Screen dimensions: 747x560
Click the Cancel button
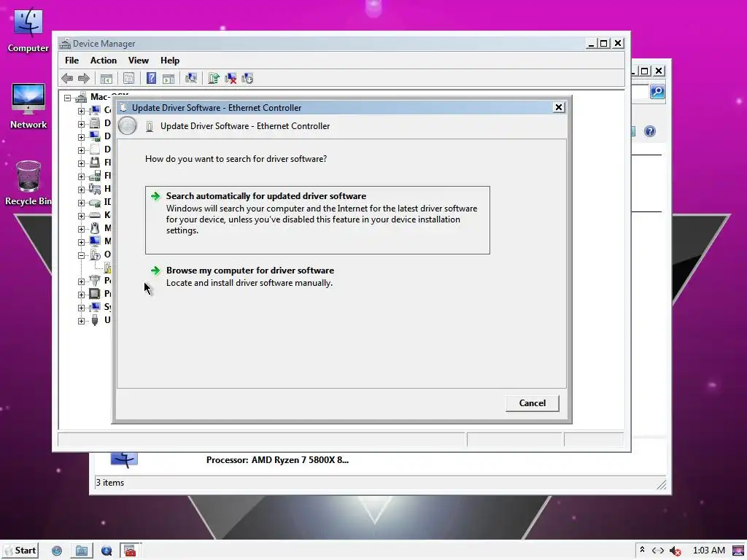(532, 403)
